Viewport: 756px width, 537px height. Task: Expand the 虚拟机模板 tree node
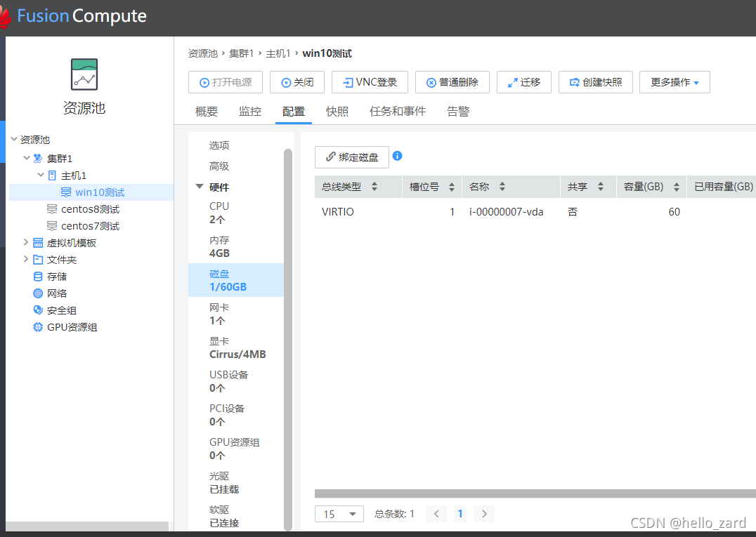click(26, 242)
